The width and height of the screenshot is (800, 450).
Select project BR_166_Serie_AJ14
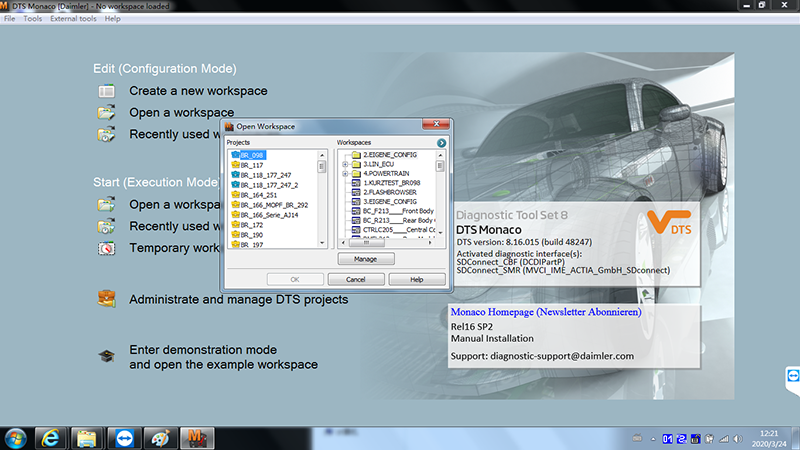click(269, 215)
